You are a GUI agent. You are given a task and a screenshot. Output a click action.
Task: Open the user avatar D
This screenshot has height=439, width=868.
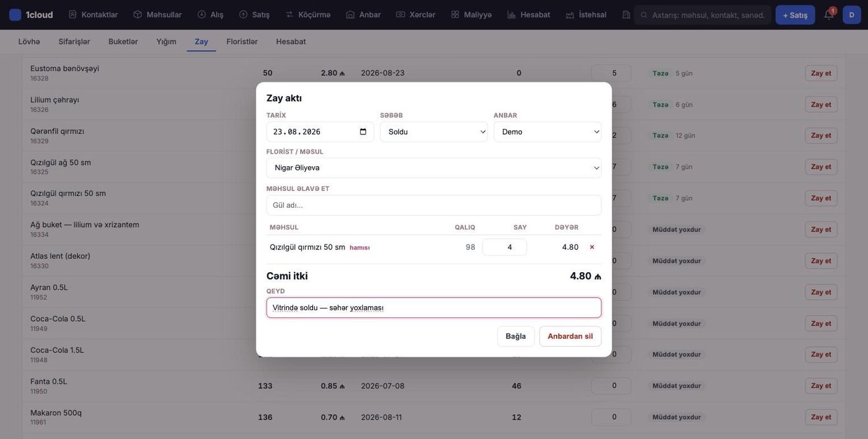click(x=851, y=15)
